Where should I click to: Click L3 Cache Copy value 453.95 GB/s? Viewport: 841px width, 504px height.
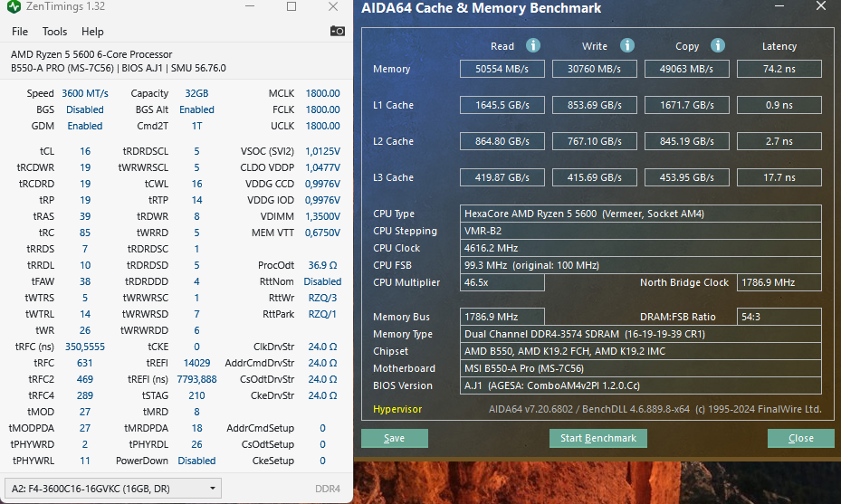686,177
